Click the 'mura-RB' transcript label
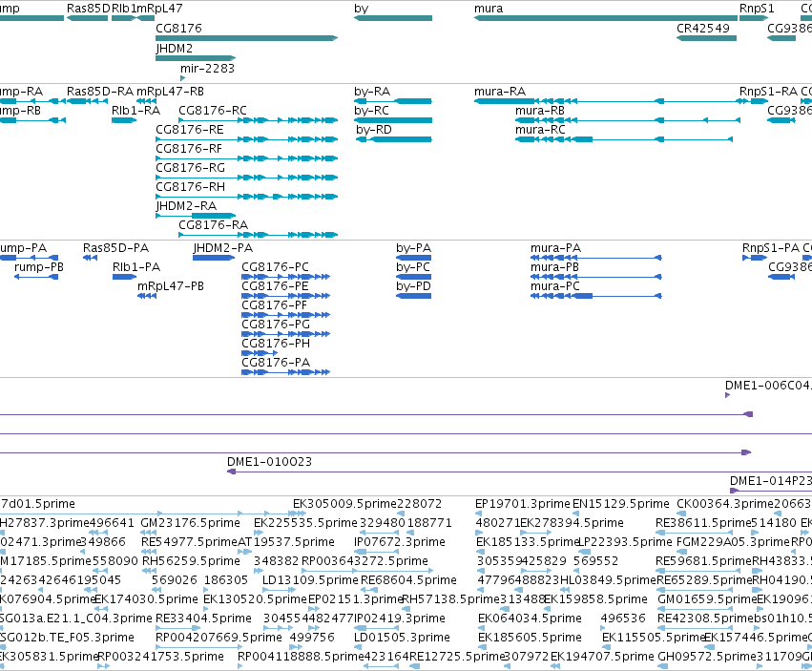Screen dimensions: 812x671 pos(540,111)
